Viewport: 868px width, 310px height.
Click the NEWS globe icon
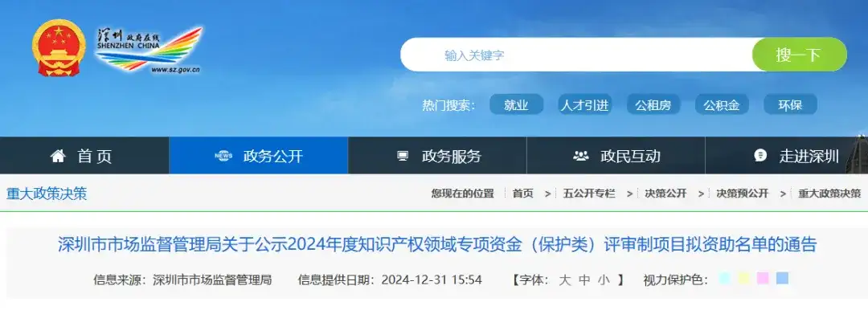pyautogui.click(x=223, y=156)
